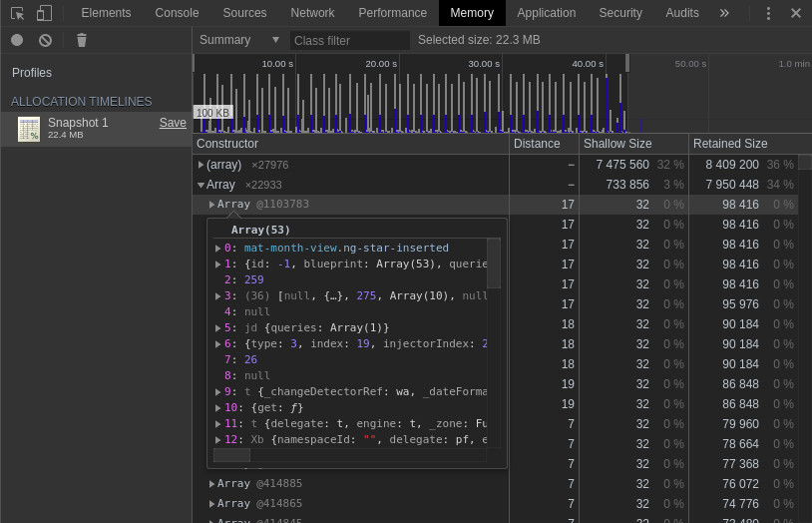
Task: Start recording with the record button
Action: click(x=17, y=40)
